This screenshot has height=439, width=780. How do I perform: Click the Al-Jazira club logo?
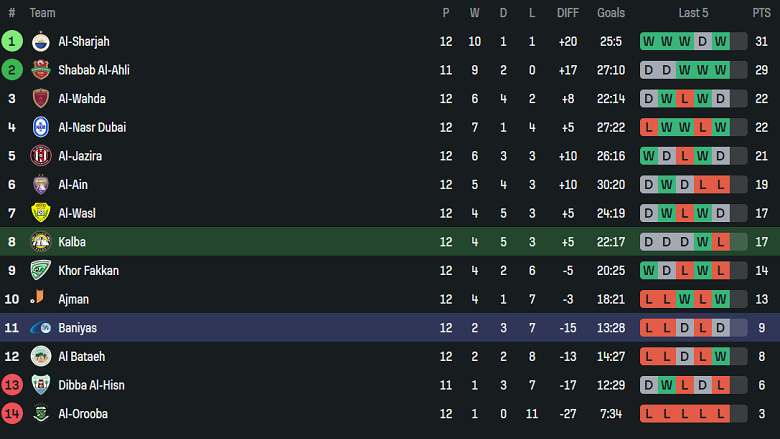40,156
